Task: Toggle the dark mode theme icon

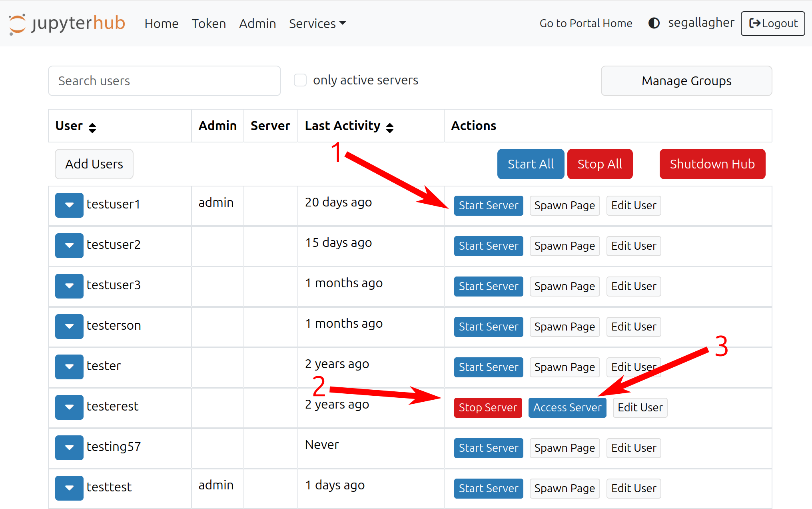Action: 654,23
